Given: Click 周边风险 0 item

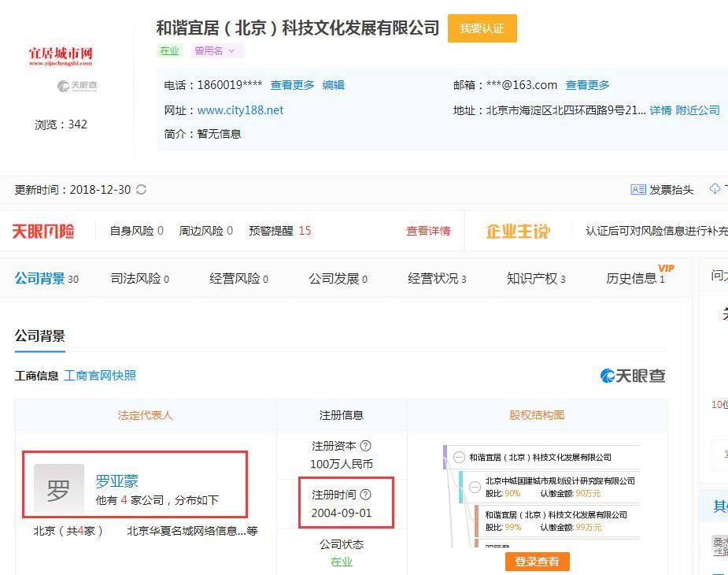Looking at the screenshot, I should click(x=205, y=231).
